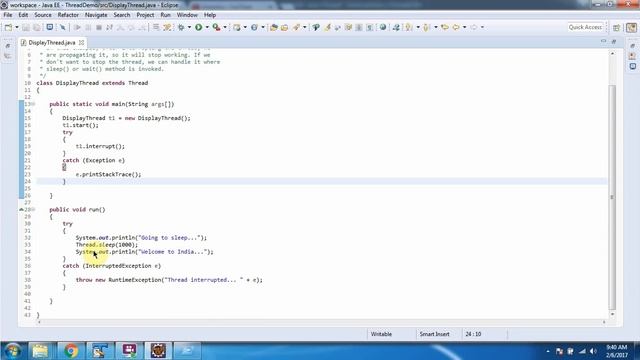Screen dimensions: 640x360
Task: Toggle Use Step Filters
Action: tap(168, 27)
